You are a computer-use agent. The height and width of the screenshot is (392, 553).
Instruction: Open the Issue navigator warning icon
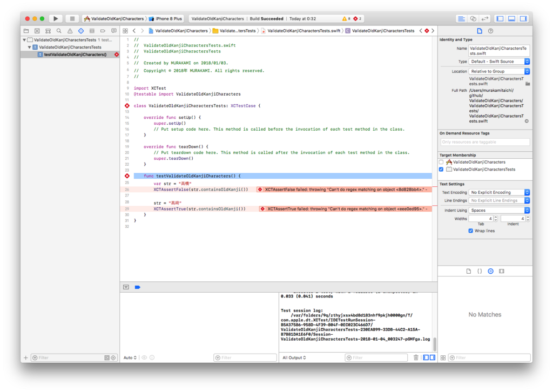(x=70, y=31)
